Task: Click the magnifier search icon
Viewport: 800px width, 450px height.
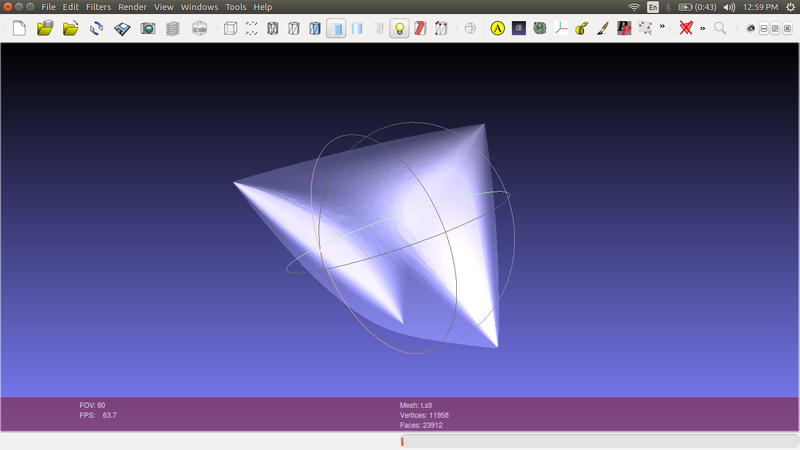Action: (720, 28)
